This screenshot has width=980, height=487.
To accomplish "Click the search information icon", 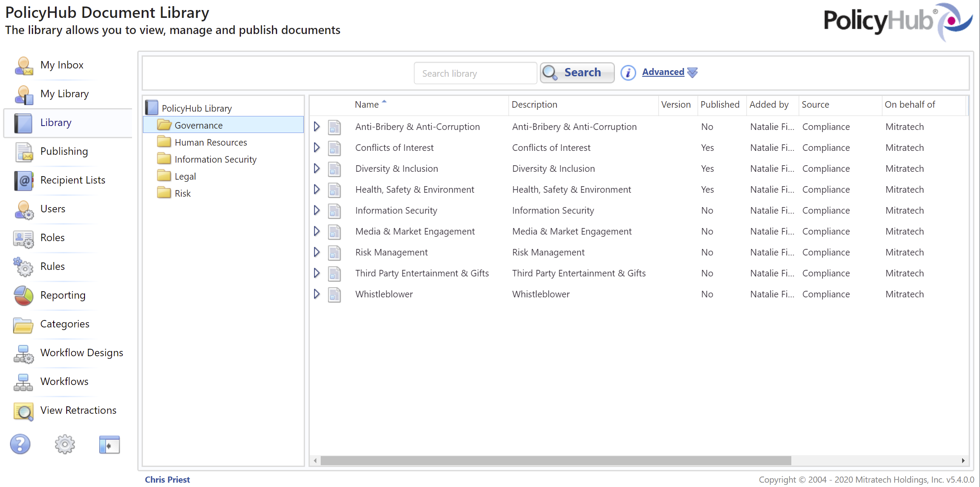I will coord(628,72).
